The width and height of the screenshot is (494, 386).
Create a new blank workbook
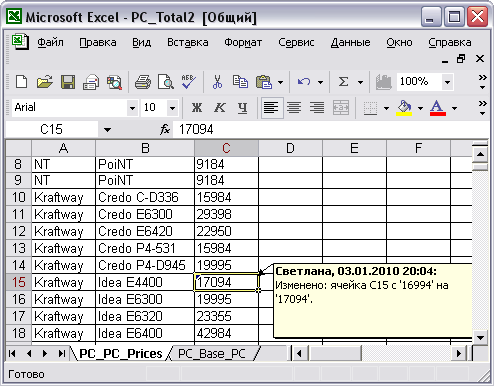[22, 82]
